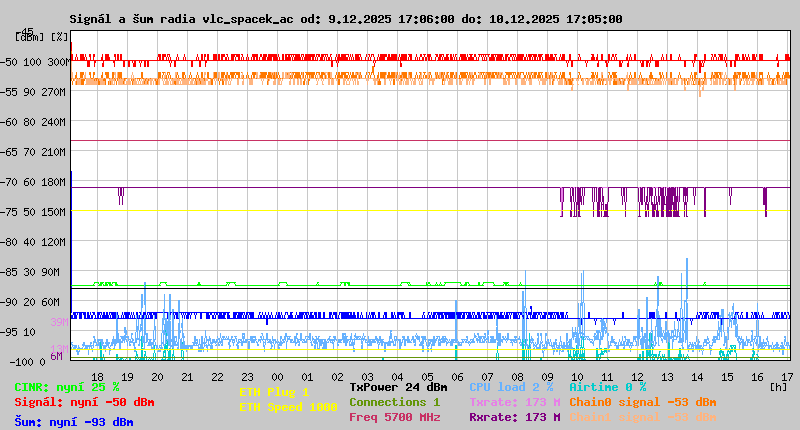Click the ETH Speed 1000 legend label

[288, 407]
